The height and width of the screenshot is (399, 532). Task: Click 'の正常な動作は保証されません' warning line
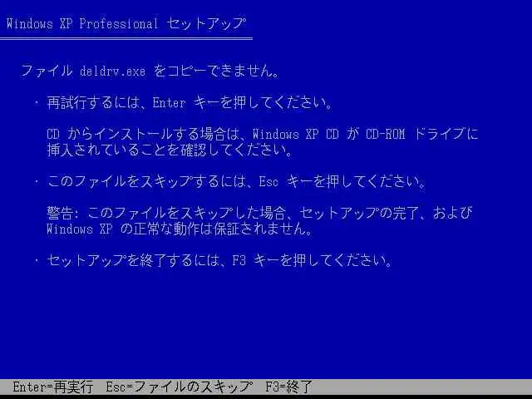216,229
